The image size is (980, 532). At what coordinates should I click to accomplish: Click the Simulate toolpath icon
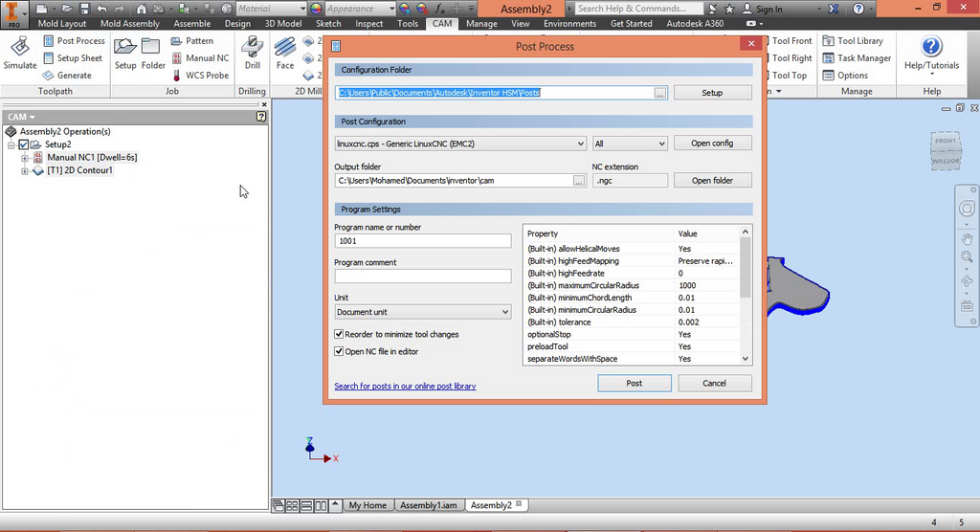20,53
